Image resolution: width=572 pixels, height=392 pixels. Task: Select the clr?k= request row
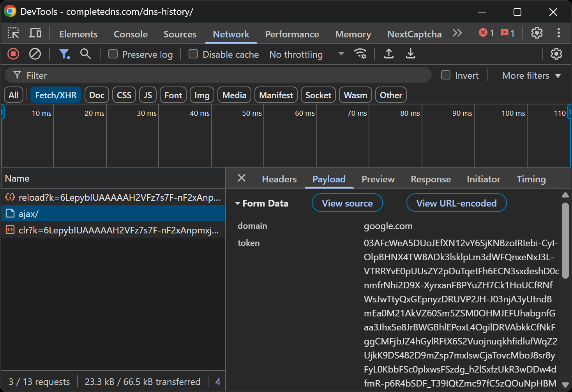113,230
